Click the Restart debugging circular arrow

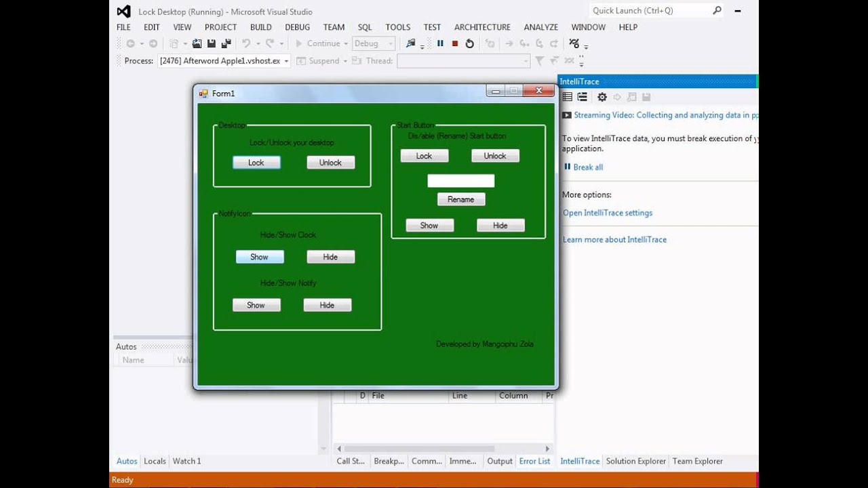click(469, 43)
